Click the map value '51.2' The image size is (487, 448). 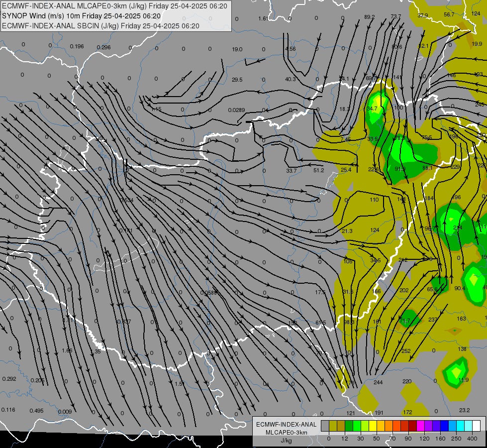pyautogui.click(x=319, y=170)
